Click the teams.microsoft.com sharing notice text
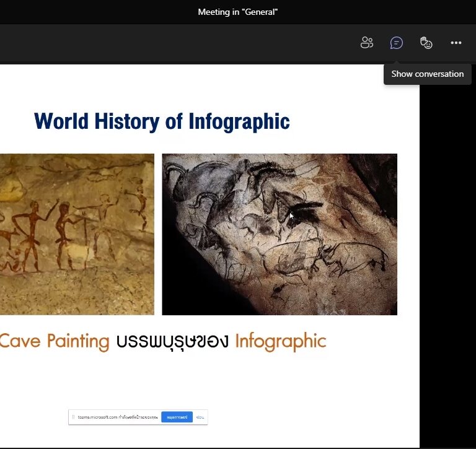Image resolution: width=476 pixels, height=449 pixels. point(118,417)
